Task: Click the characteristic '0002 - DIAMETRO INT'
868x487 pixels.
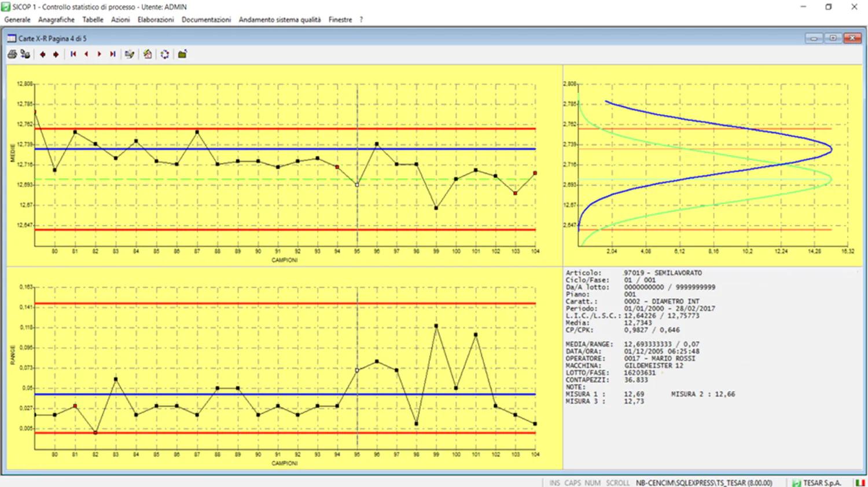Action: point(661,302)
